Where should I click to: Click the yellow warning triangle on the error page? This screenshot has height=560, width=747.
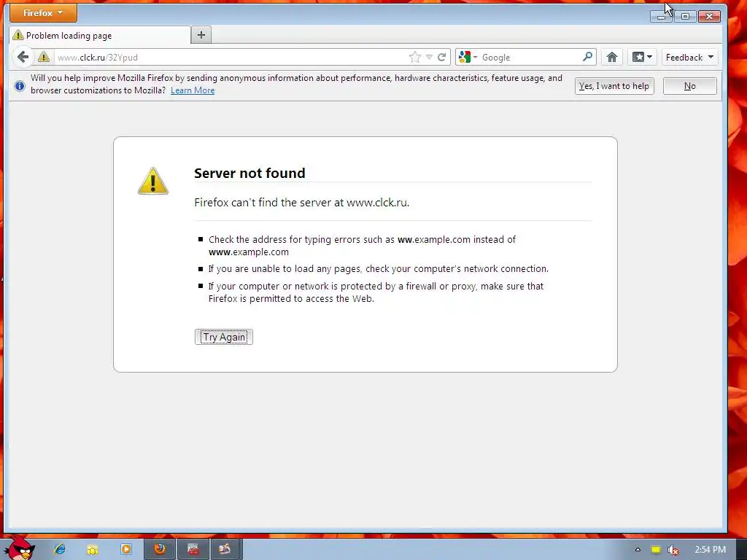coord(153,181)
